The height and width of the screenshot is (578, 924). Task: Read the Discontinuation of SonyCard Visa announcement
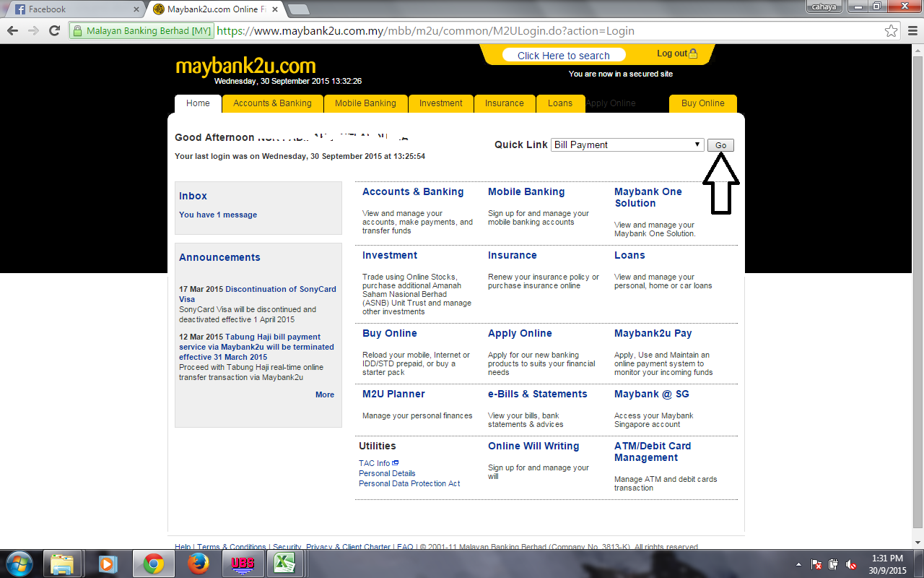tap(258, 294)
